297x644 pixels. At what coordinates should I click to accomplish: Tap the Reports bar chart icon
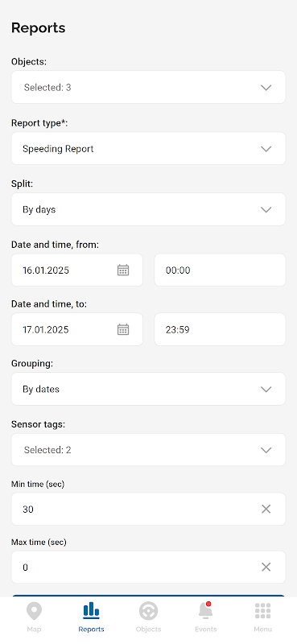pos(91,610)
